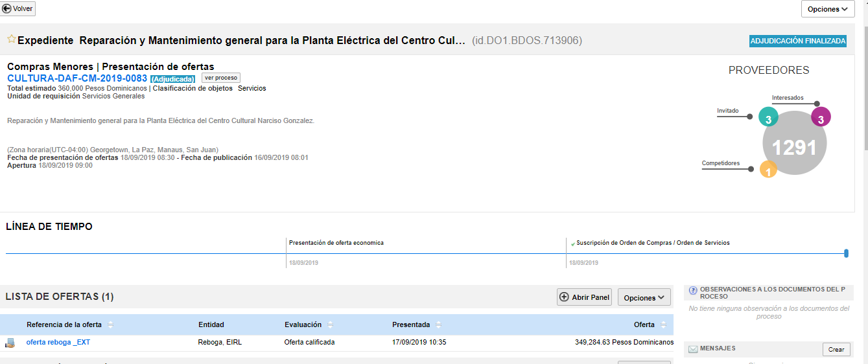Screen dimensions: 868x364
Task: Click the Adjudicación Finalizada status badge
Action: (x=797, y=41)
